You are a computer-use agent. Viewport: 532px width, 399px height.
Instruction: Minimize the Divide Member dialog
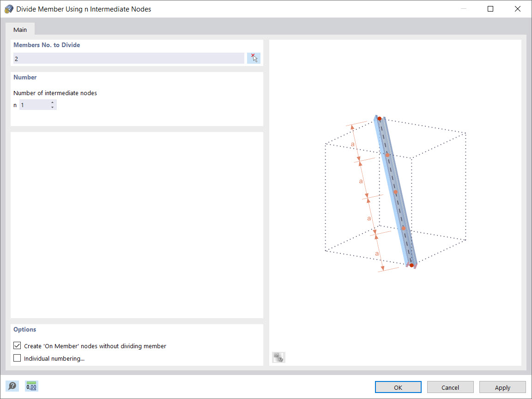463,8
